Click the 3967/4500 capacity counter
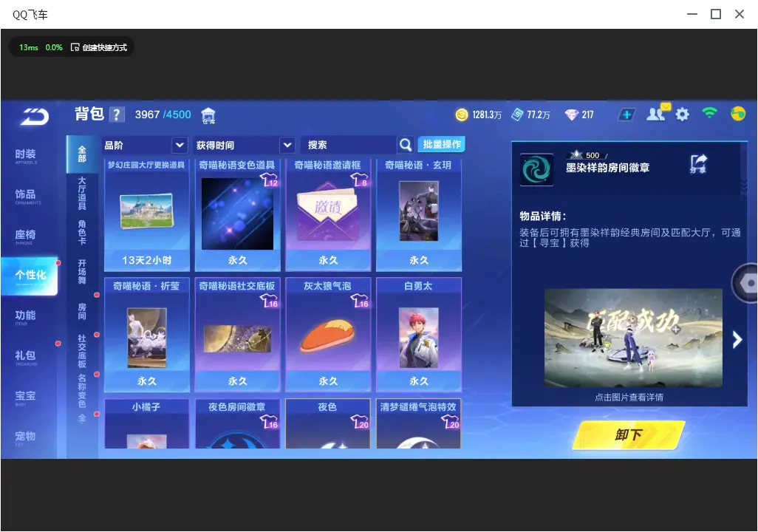Image resolution: width=758 pixels, height=532 pixels. 163,115
